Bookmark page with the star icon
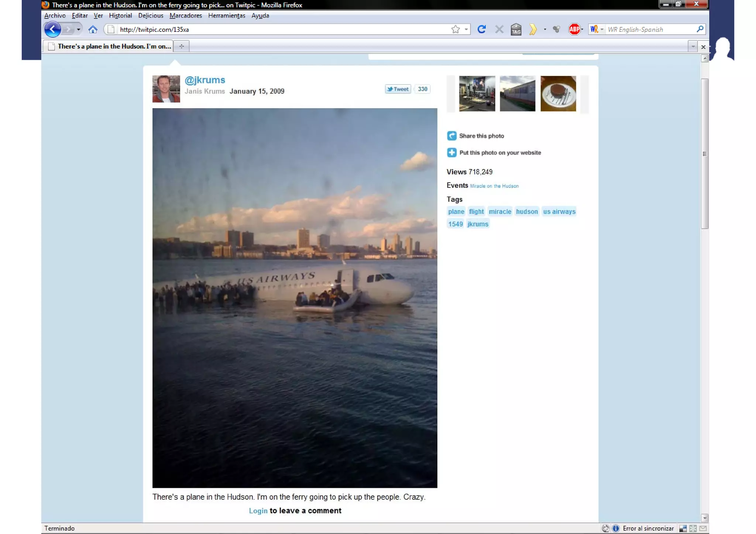 [456, 30]
